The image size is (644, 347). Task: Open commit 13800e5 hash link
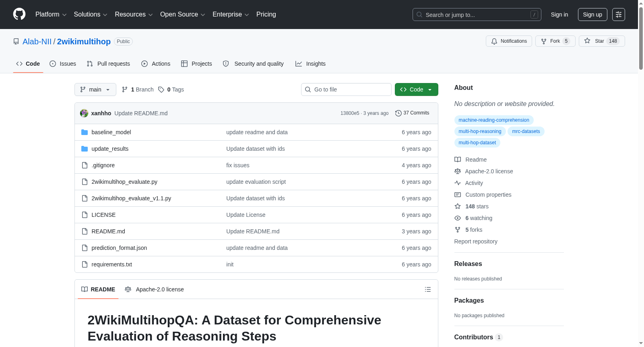(350, 113)
